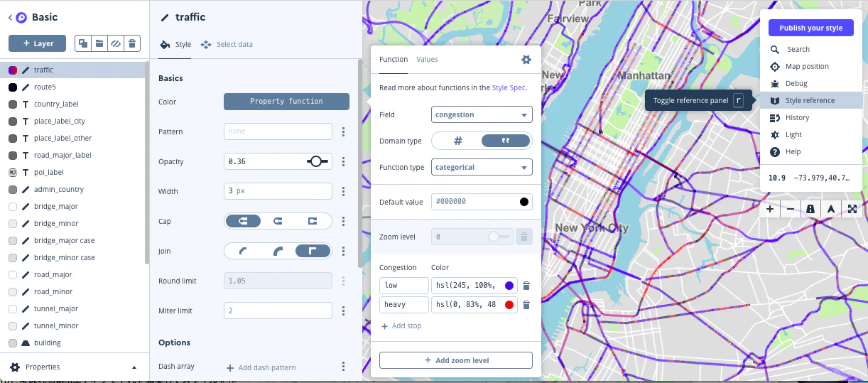Click the Help question mark icon
Viewport: 868px width, 383px height.
click(x=775, y=151)
